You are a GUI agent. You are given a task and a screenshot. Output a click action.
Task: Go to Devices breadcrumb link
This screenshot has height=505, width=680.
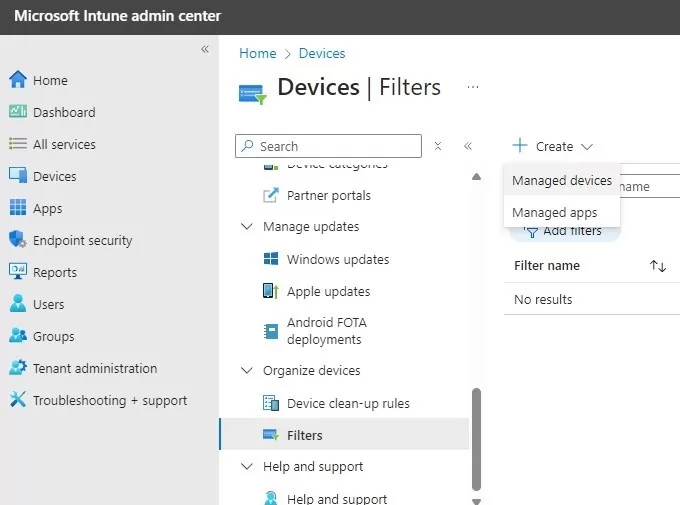[322, 53]
